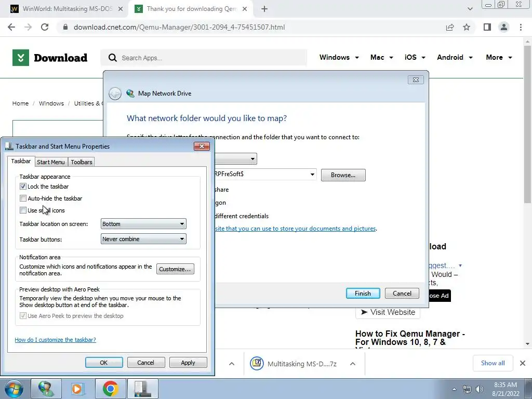Image resolution: width=532 pixels, height=399 pixels.
Task: Open Windows breadcrumb link
Action: click(51, 103)
